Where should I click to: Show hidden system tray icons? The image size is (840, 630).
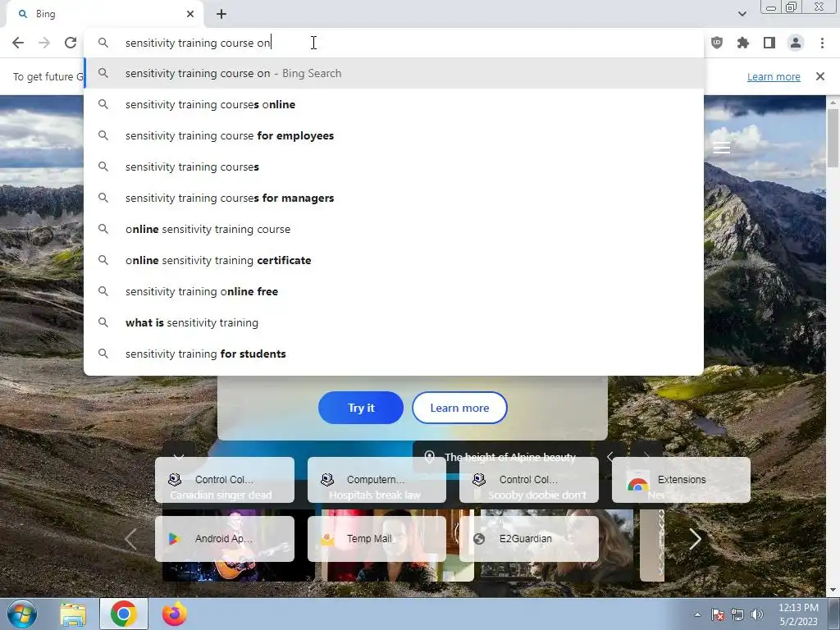coord(697,614)
